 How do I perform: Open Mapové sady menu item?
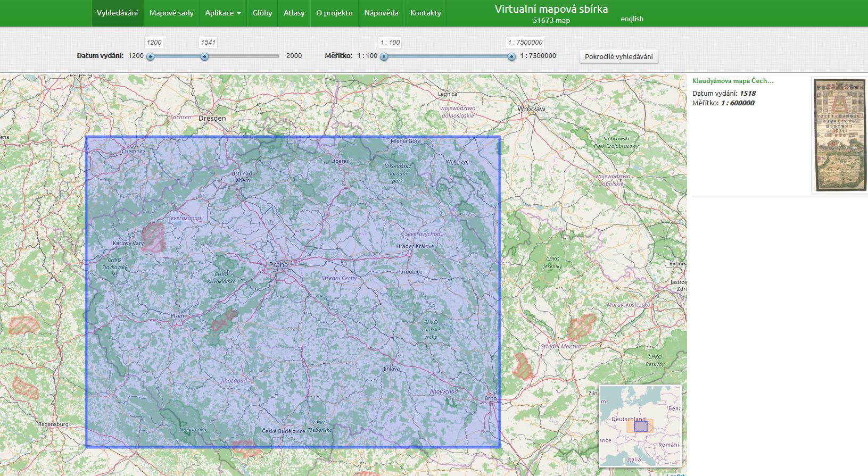[171, 13]
